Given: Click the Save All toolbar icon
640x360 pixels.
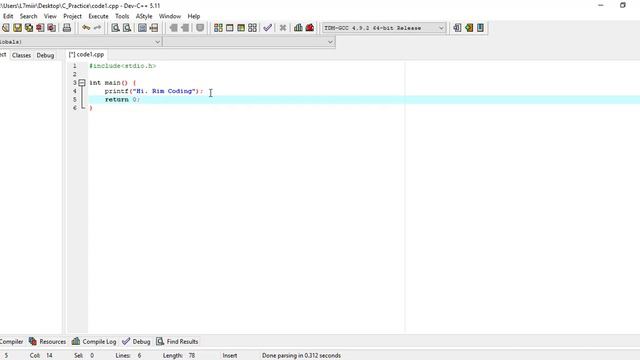Looking at the screenshot, I should tap(29, 28).
